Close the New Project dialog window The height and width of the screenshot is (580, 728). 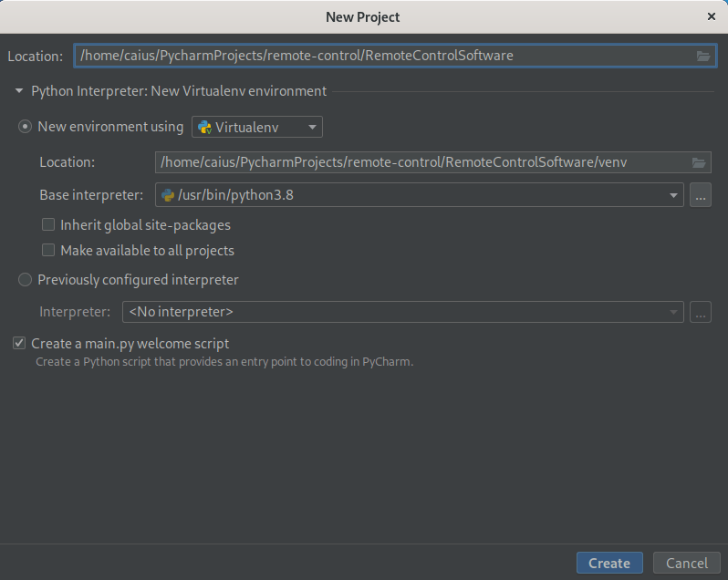point(711,16)
